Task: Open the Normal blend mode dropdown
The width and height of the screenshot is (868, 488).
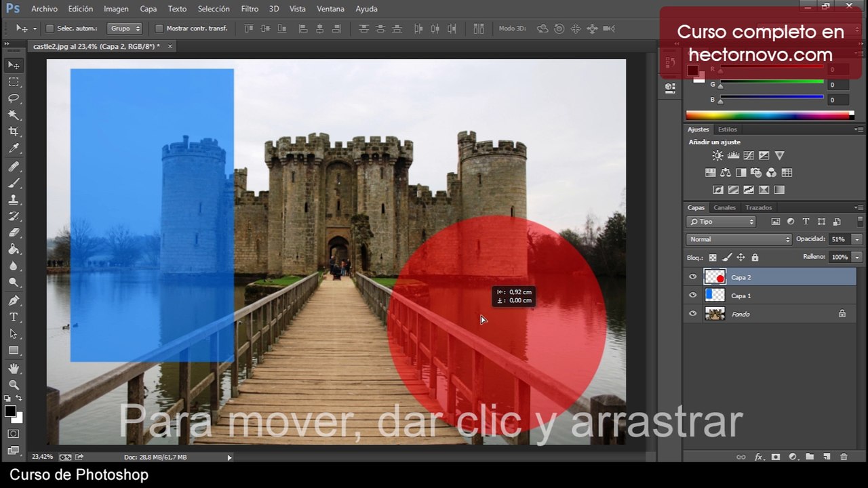Action: (x=739, y=239)
